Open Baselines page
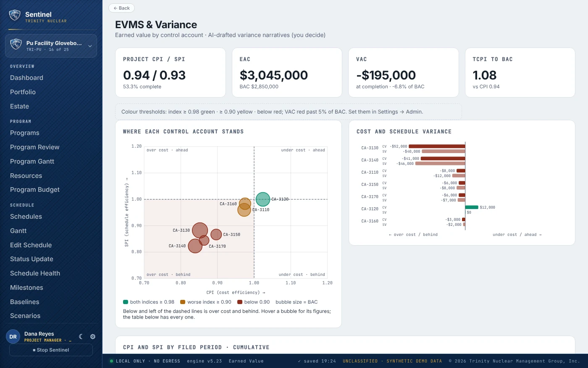Image resolution: width=588 pixels, height=368 pixels. 24,302
